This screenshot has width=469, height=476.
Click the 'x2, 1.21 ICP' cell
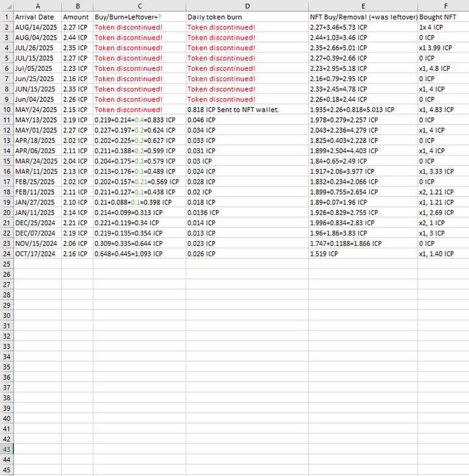(443, 192)
